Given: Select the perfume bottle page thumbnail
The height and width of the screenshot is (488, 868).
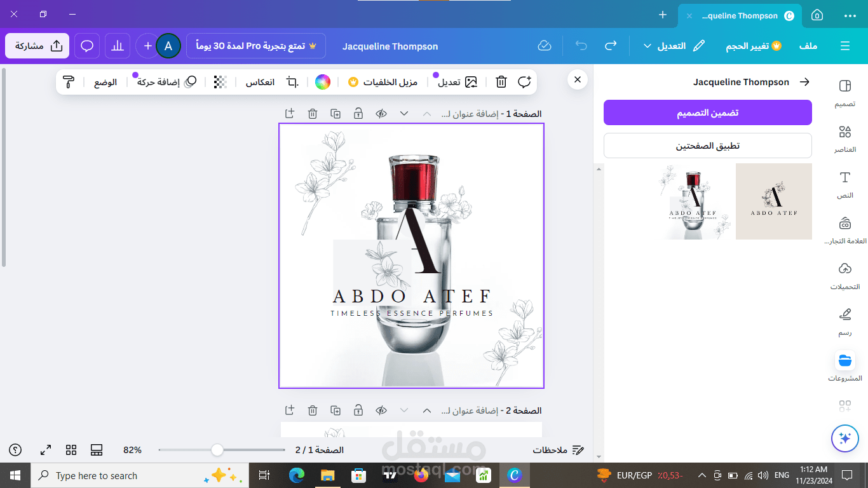Looking at the screenshot, I should point(693,201).
